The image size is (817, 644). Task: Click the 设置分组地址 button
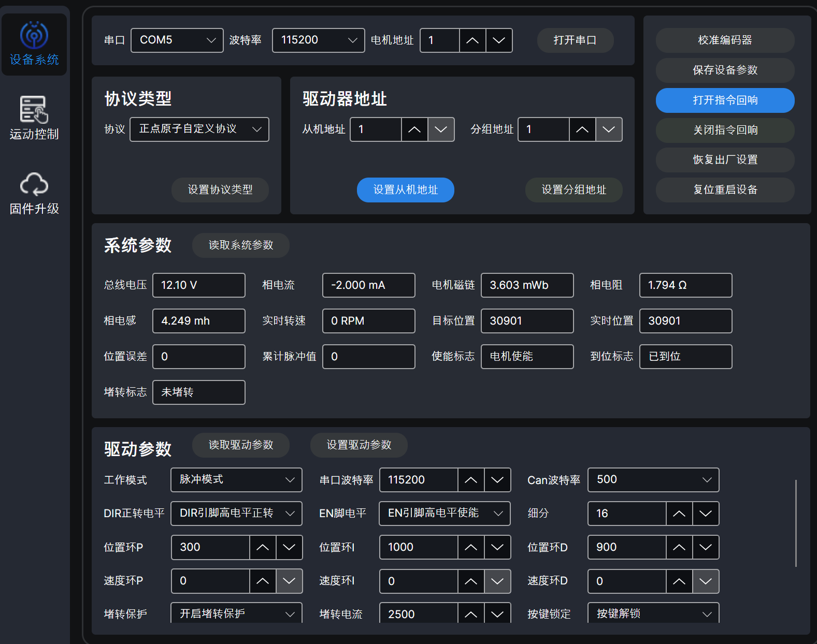574,190
